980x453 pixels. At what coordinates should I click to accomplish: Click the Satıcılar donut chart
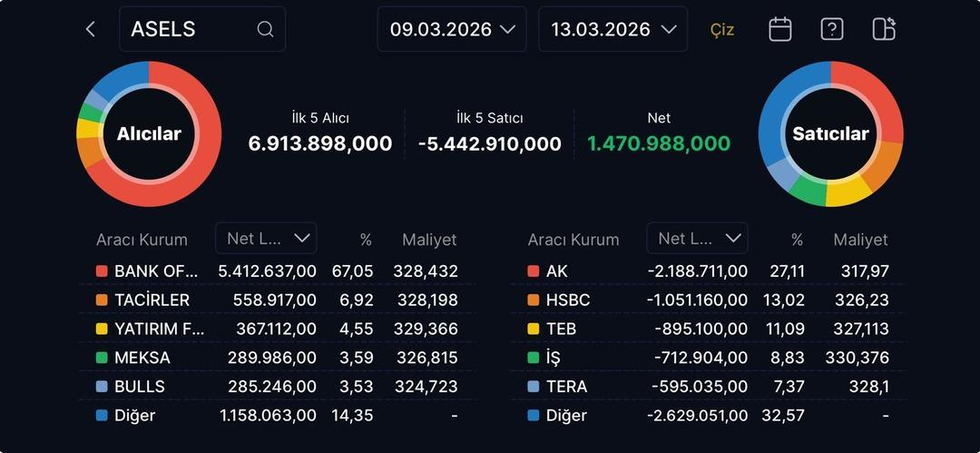point(830,134)
